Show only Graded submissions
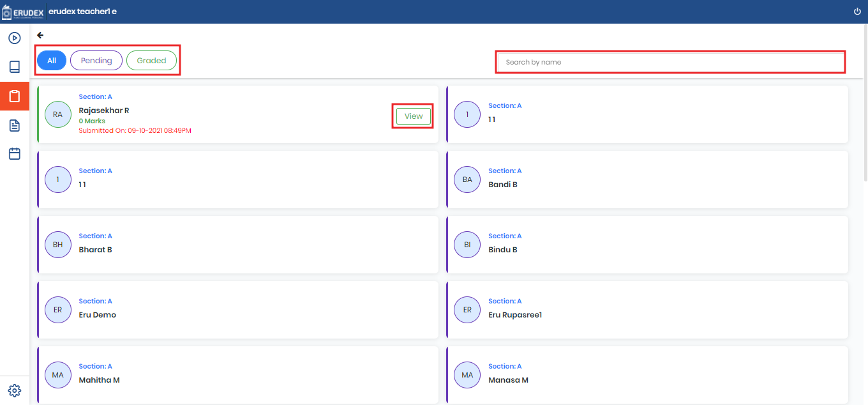 tap(151, 61)
